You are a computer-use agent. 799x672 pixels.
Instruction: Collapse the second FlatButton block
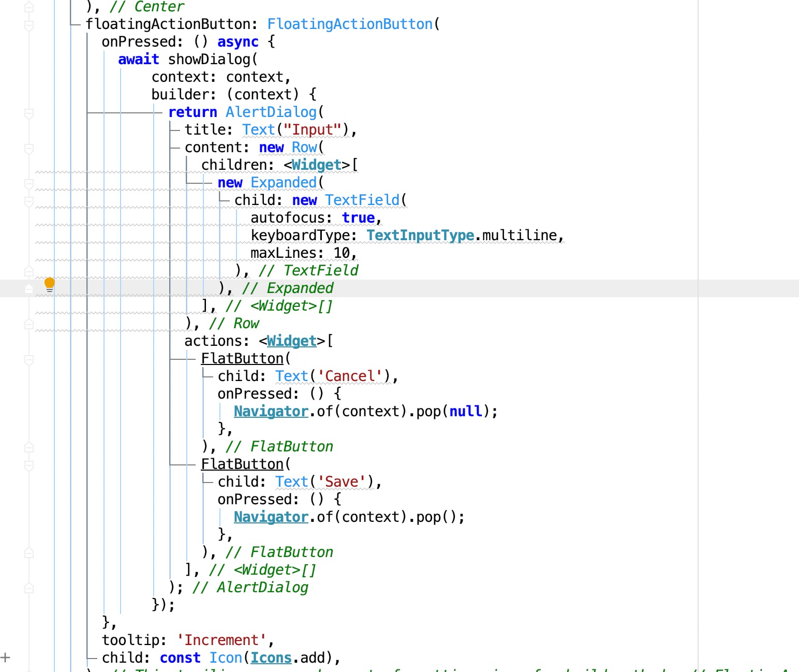click(x=28, y=464)
